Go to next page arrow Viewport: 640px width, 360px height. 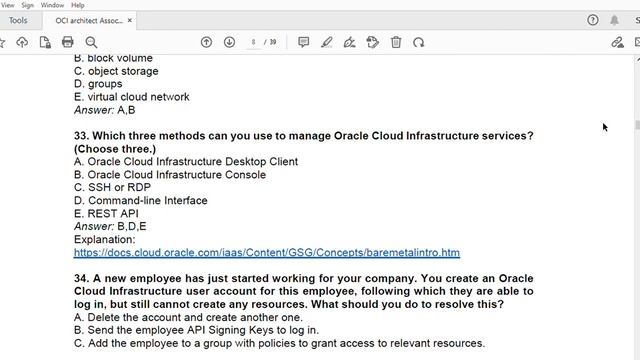pyautogui.click(x=229, y=42)
